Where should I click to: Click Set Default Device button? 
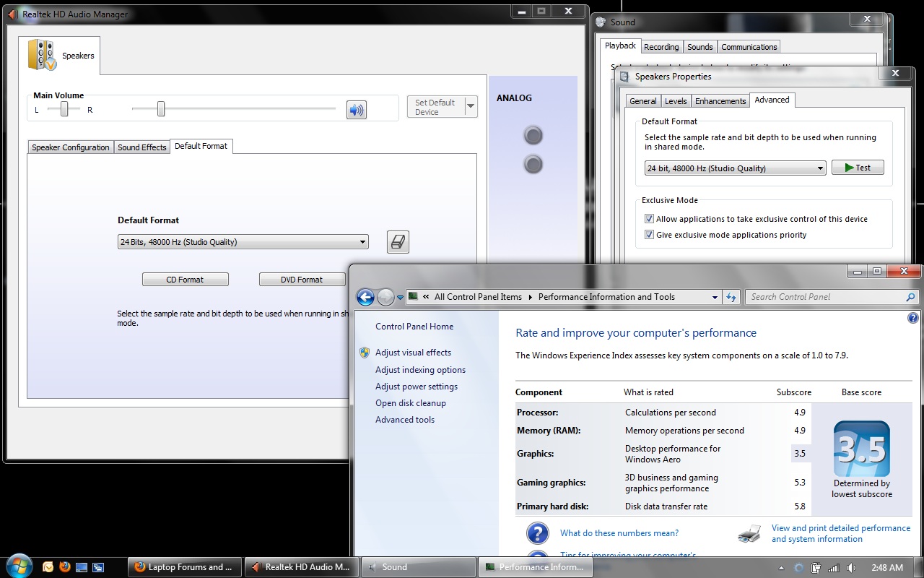pos(435,107)
